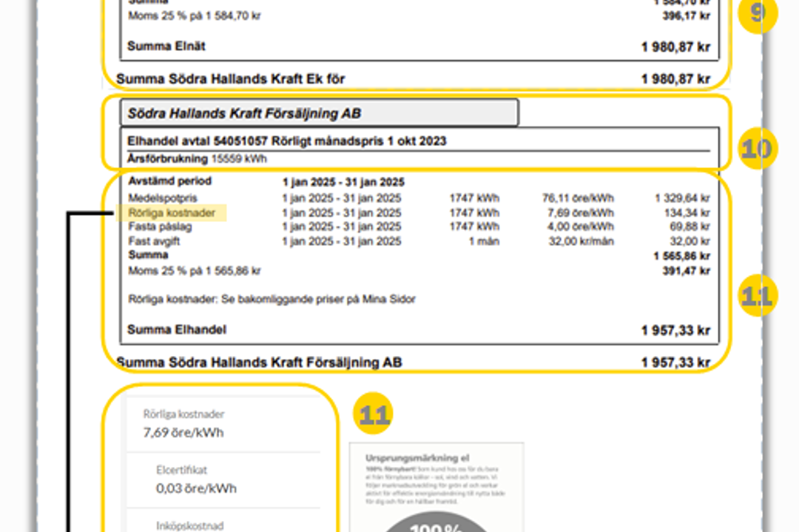Click the Summa Elnät label
The image size is (799, 532).
click(x=166, y=46)
